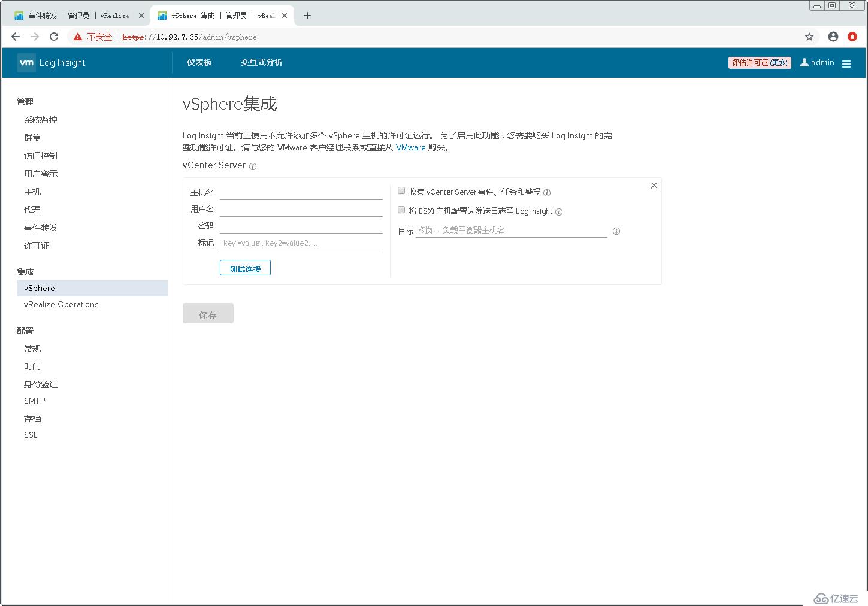Follow the VMware purchase link
The width and height of the screenshot is (868, 606).
(x=410, y=147)
